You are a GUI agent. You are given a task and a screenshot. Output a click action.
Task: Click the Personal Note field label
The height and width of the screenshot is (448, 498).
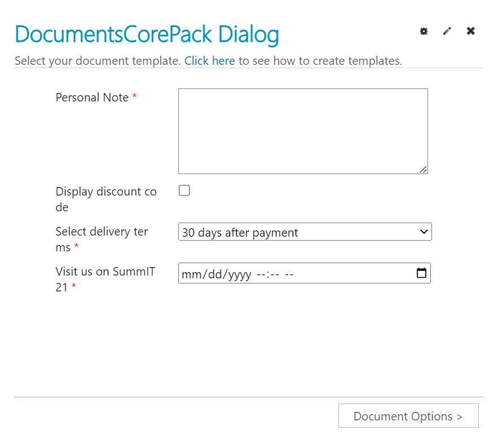point(92,97)
